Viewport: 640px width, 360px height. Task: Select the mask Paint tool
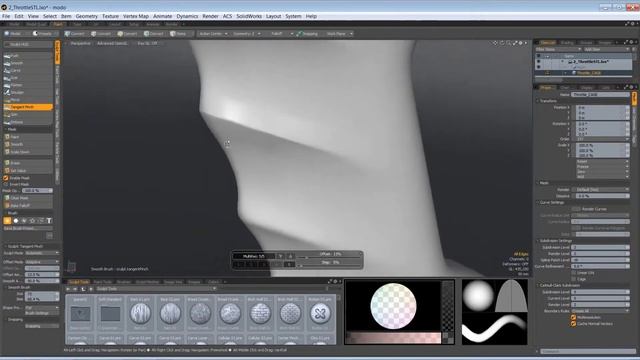[x=28, y=137]
